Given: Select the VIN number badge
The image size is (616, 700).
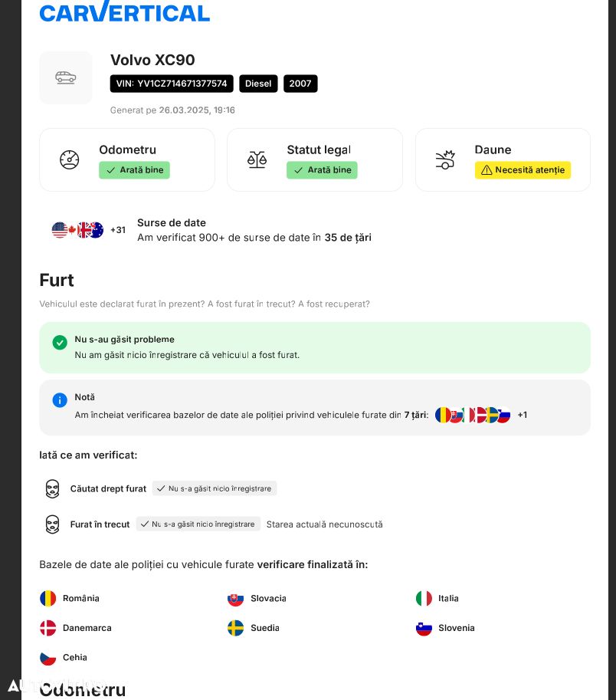Looking at the screenshot, I should tap(172, 84).
